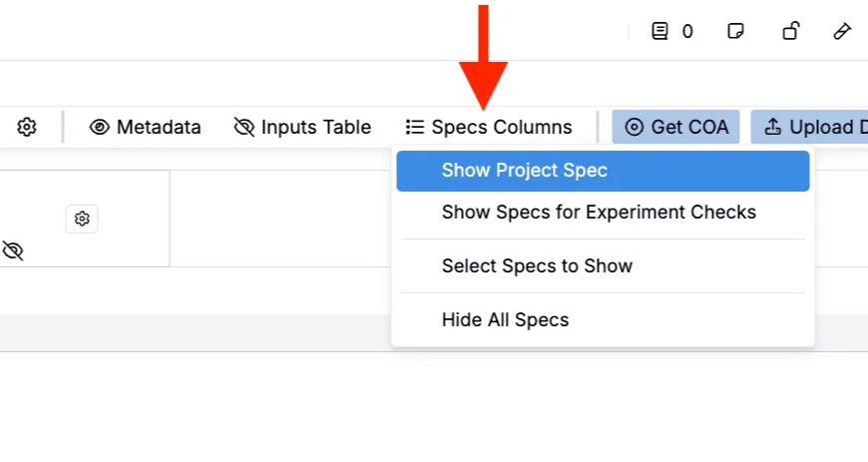
Task: Click the unlock padlock icon
Action: tap(790, 31)
